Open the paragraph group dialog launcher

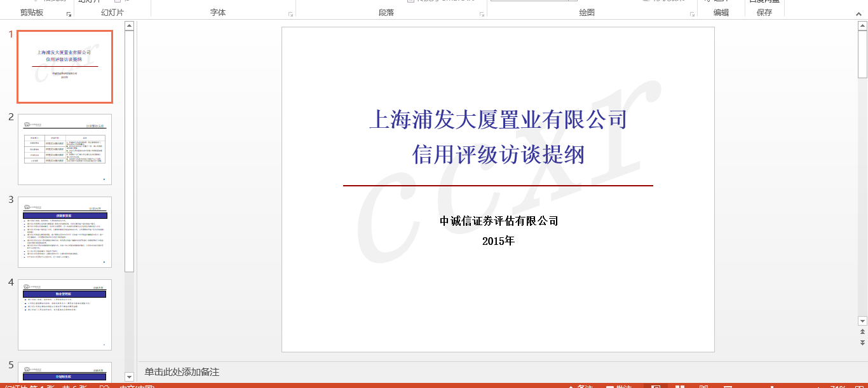pos(482,13)
